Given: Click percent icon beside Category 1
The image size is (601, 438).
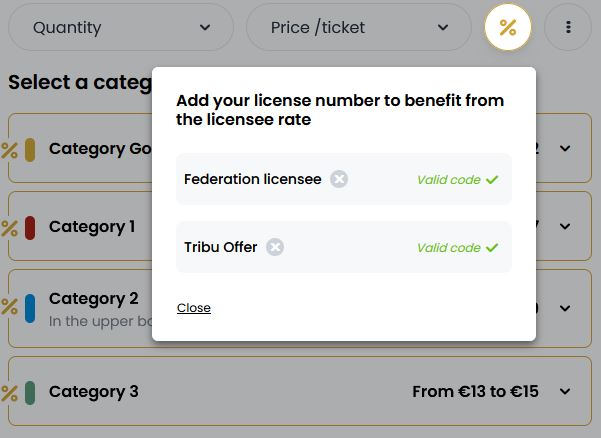Looking at the screenshot, I should (x=9, y=228).
